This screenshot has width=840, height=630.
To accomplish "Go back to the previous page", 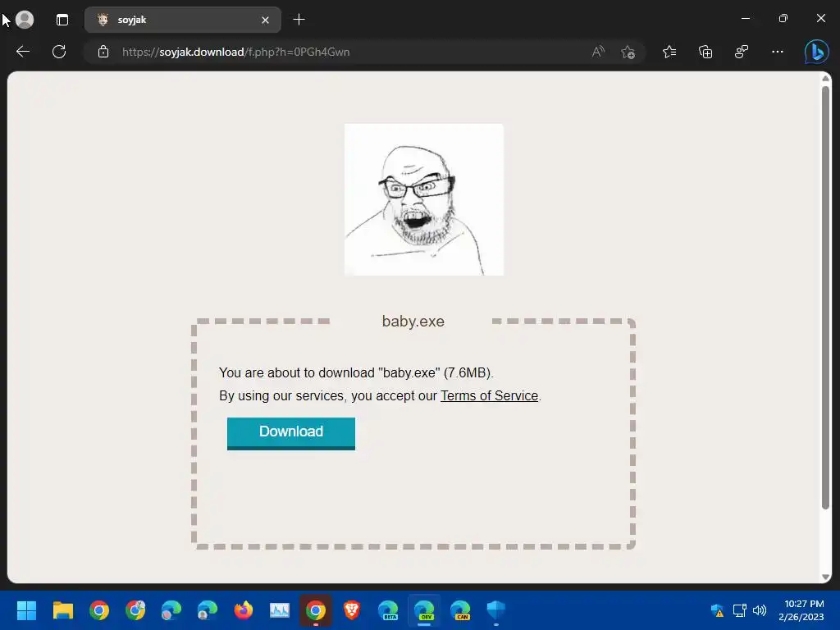I will tap(23, 52).
